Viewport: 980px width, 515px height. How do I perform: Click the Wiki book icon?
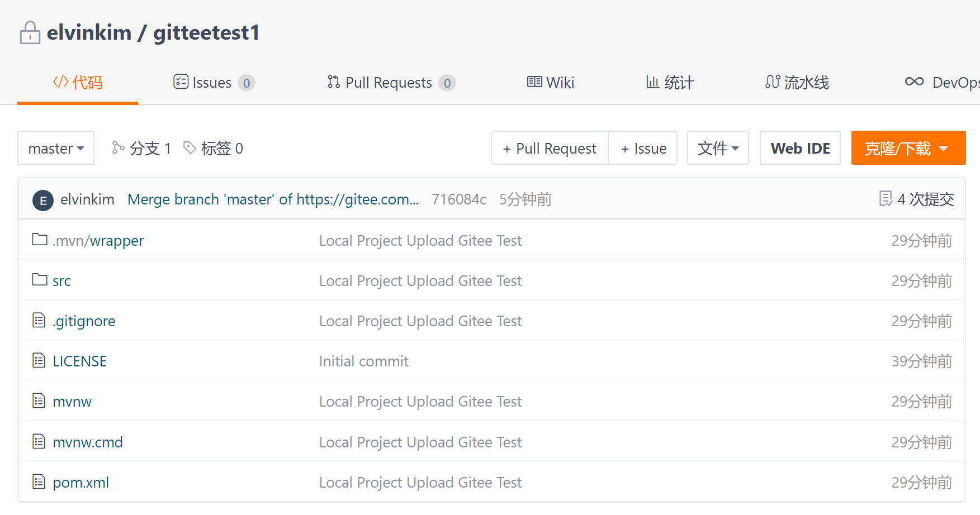[x=534, y=82]
